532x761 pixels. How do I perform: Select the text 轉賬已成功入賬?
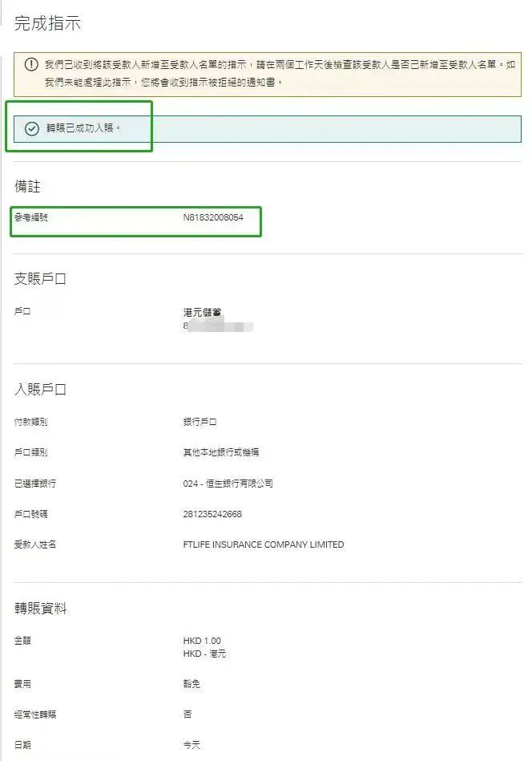[83, 128]
